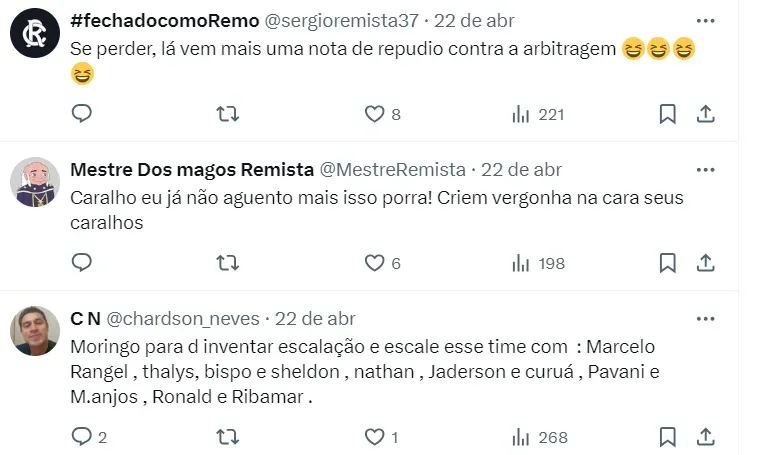Open @sergioremista37 profile handle link
760x455 pixels.
[340, 20]
